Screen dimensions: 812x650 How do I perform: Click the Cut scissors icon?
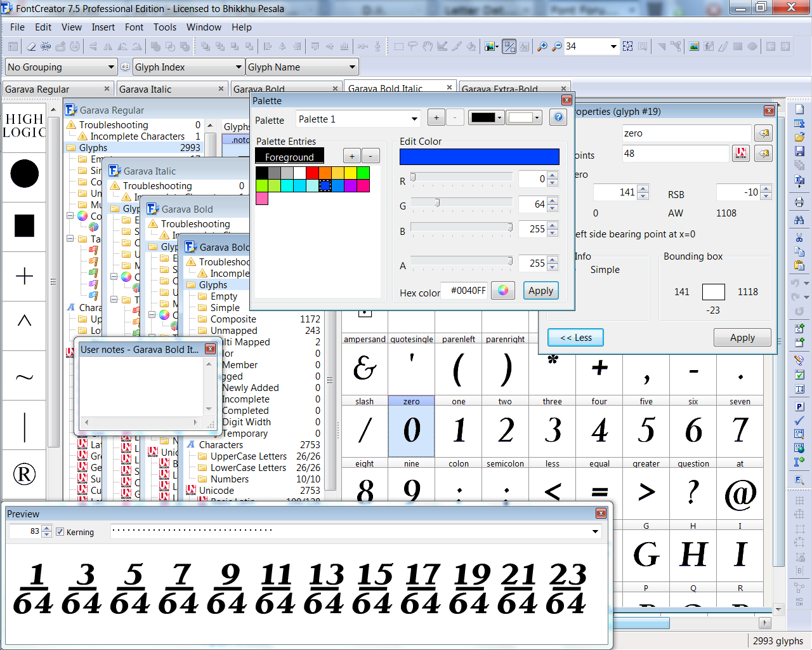tap(799, 237)
